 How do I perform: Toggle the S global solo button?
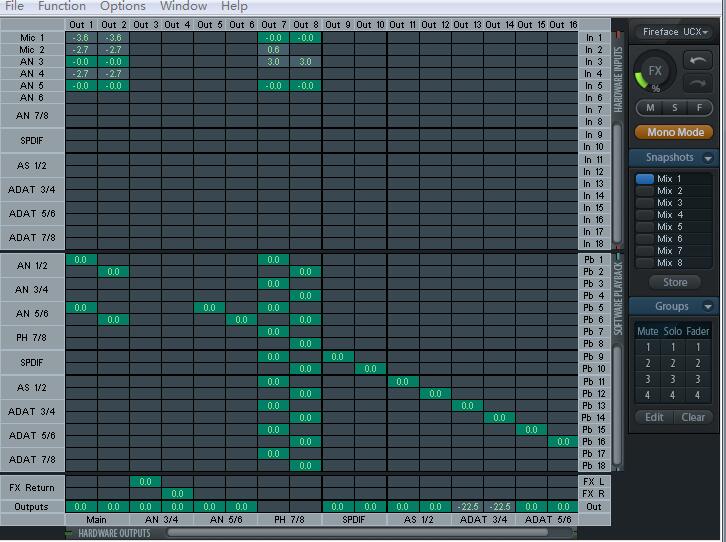coord(675,108)
